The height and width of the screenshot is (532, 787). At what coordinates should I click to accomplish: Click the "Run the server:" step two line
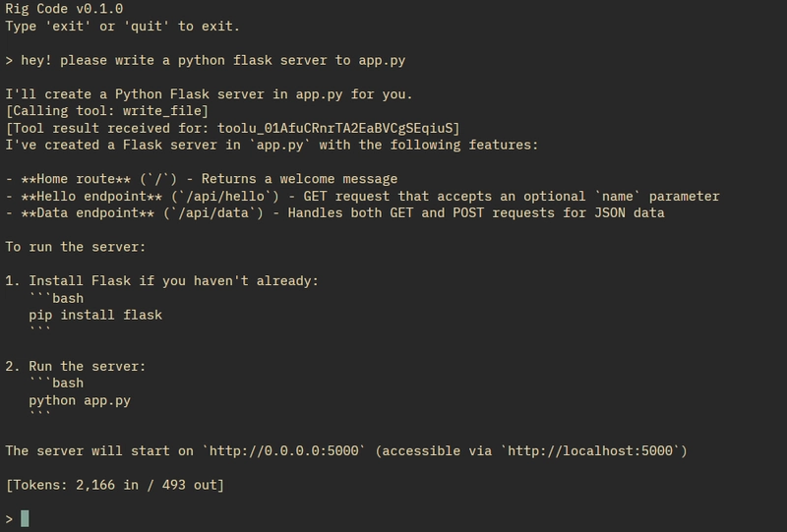click(88, 366)
